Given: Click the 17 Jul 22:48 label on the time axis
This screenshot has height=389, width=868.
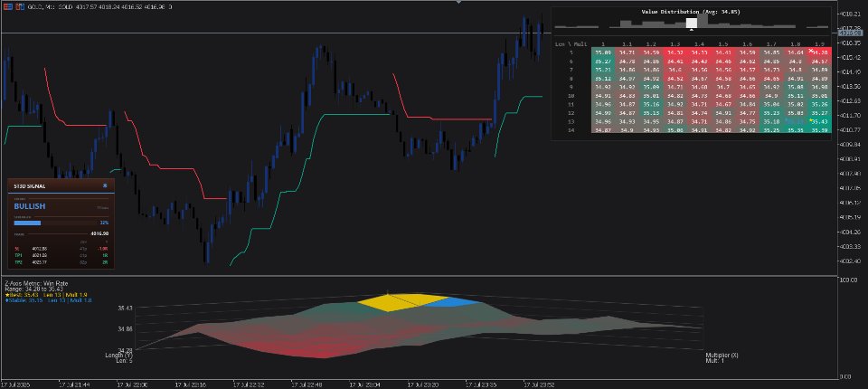Looking at the screenshot, I should coord(307,384).
